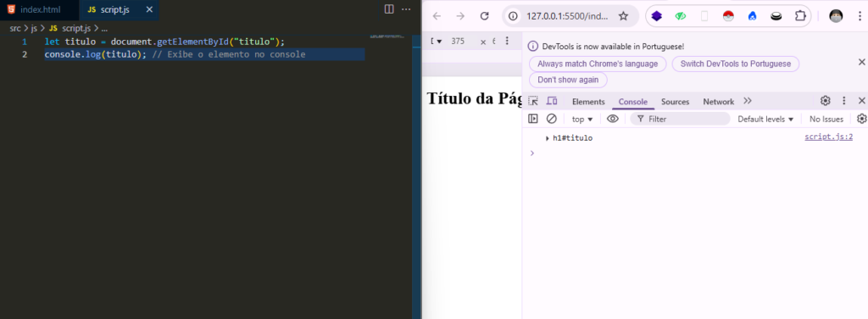Image resolution: width=868 pixels, height=319 pixels.
Task: Close the DevTools panel
Action: (x=861, y=101)
